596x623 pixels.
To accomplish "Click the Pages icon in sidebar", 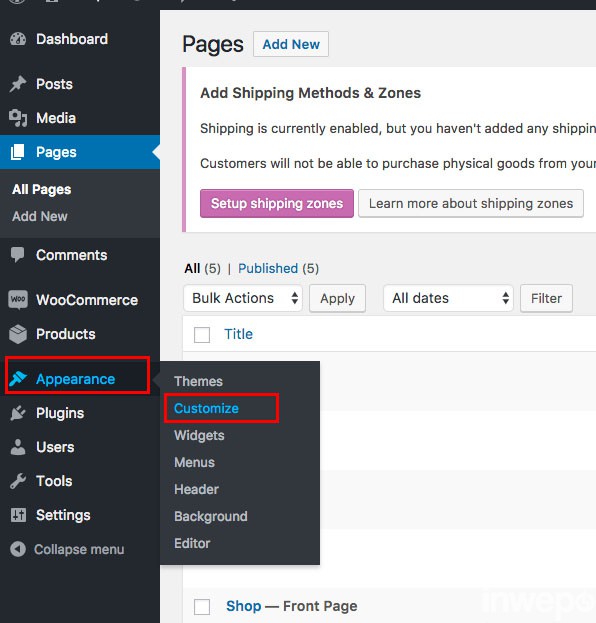I will point(17,152).
